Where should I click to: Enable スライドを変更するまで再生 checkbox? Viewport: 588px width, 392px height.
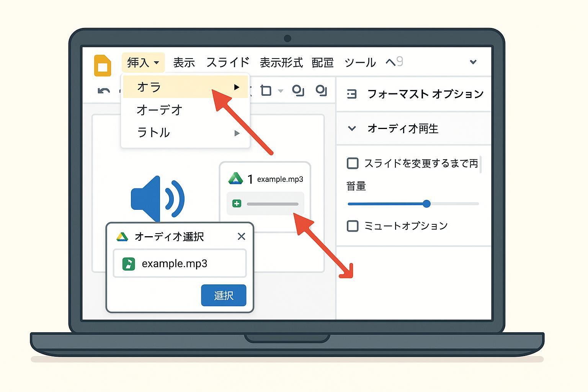pos(352,163)
